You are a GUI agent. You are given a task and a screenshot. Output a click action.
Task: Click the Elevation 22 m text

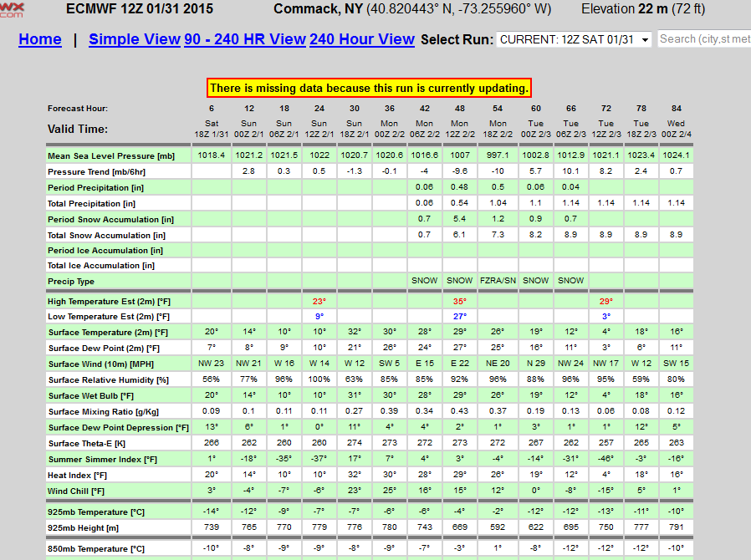625,9
